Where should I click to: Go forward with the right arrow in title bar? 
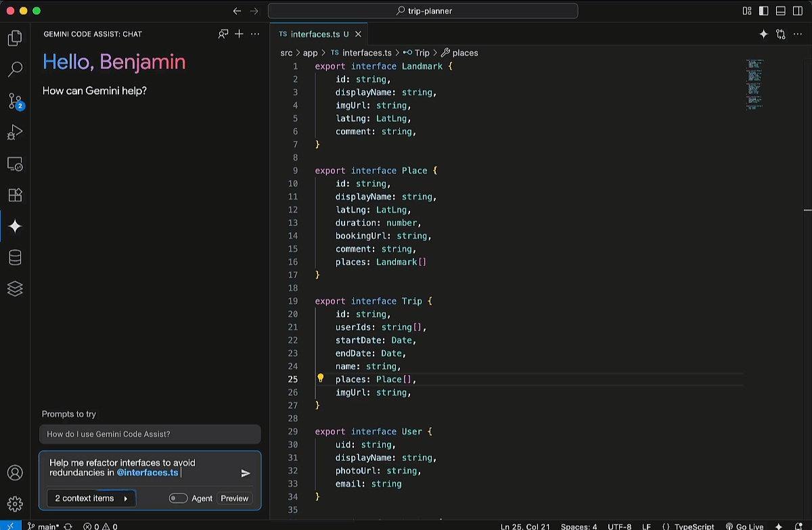[254, 11]
